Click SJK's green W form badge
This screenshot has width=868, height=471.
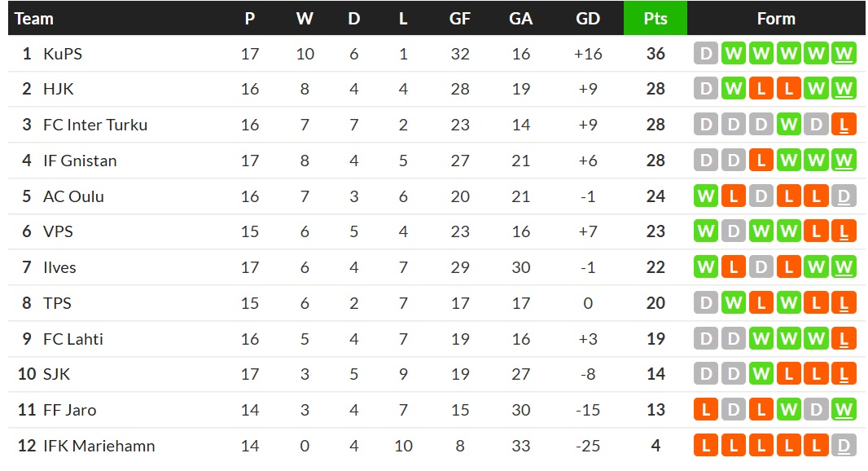click(x=761, y=374)
